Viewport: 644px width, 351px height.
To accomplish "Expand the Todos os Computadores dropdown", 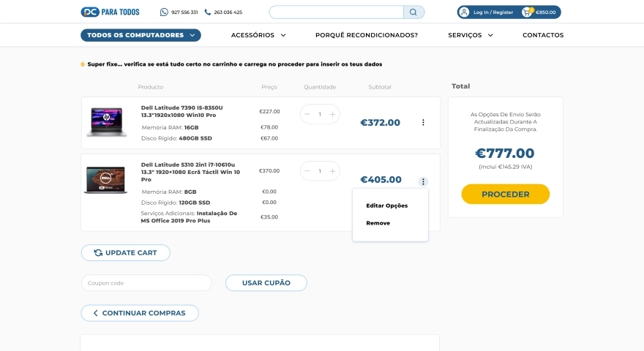I will point(141,35).
